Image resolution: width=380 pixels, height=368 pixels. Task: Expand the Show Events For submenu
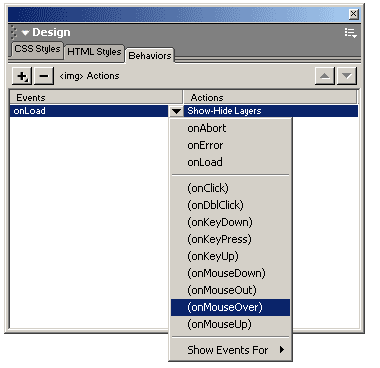point(231,350)
